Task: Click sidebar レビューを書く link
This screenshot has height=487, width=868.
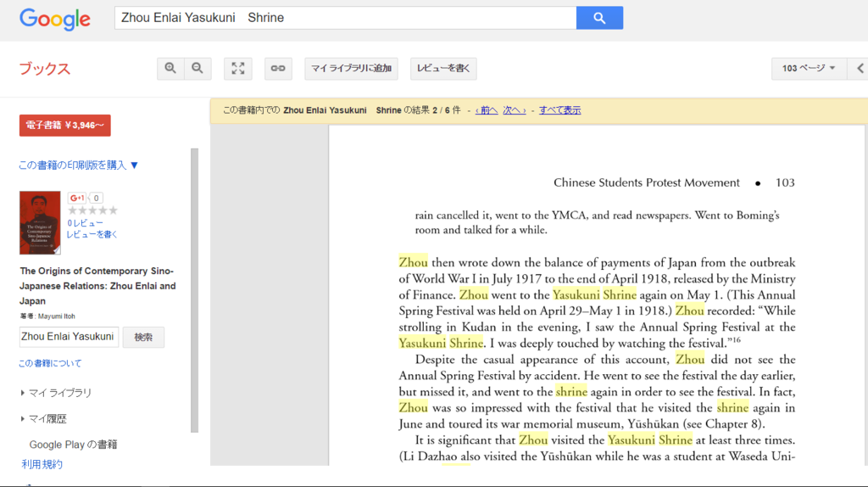Action: (92, 234)
